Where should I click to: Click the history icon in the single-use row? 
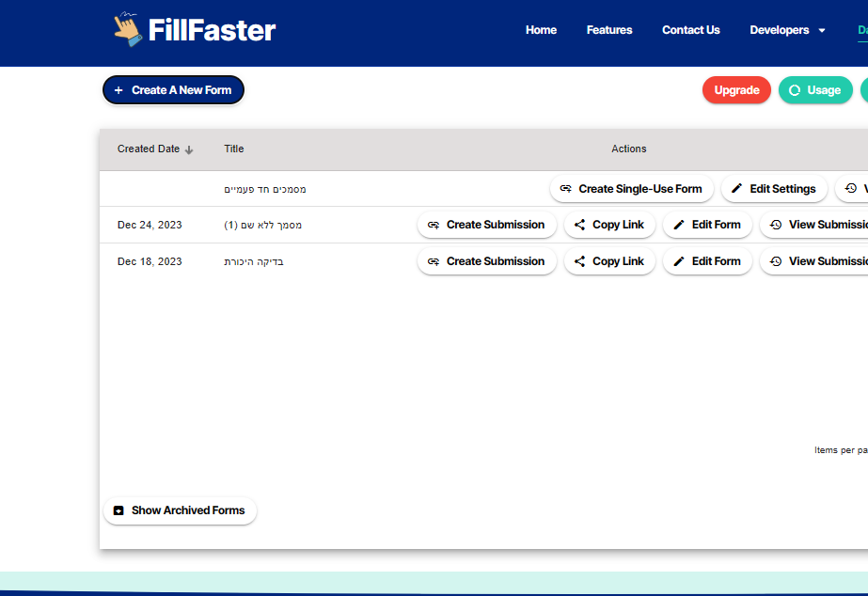pyautogui.click(x=851, y=189)
